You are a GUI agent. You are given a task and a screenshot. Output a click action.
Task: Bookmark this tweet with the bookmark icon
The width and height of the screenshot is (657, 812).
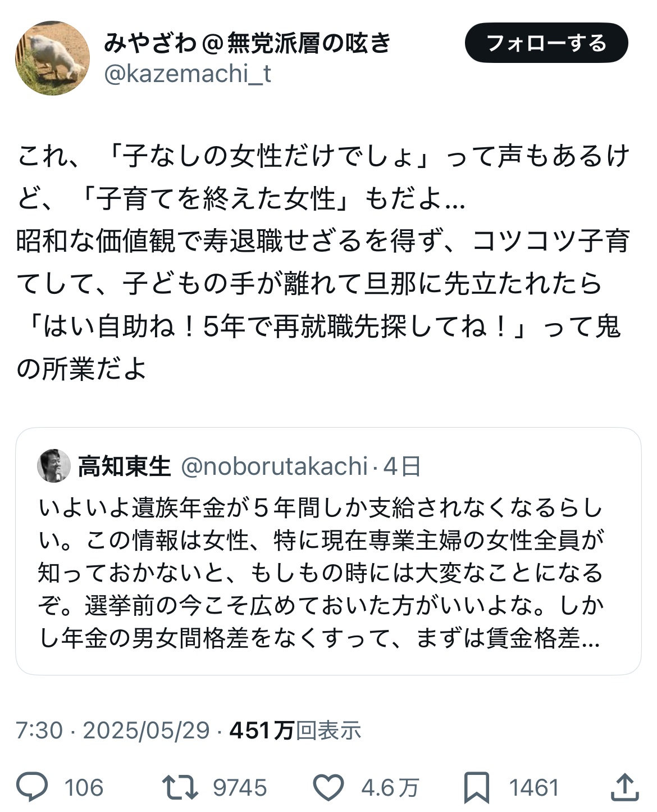[476, 787]
